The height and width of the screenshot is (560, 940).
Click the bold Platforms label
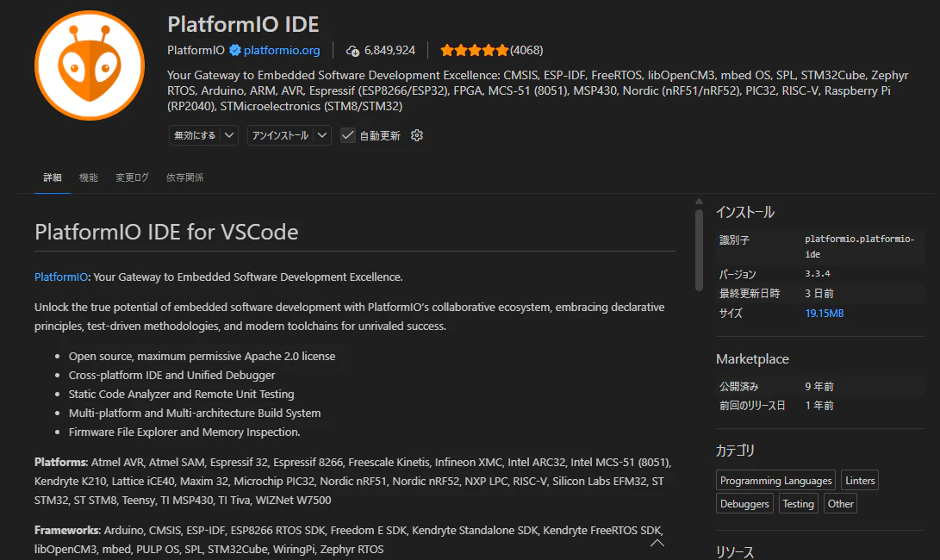pyautogui.click(x=61, y=463)
